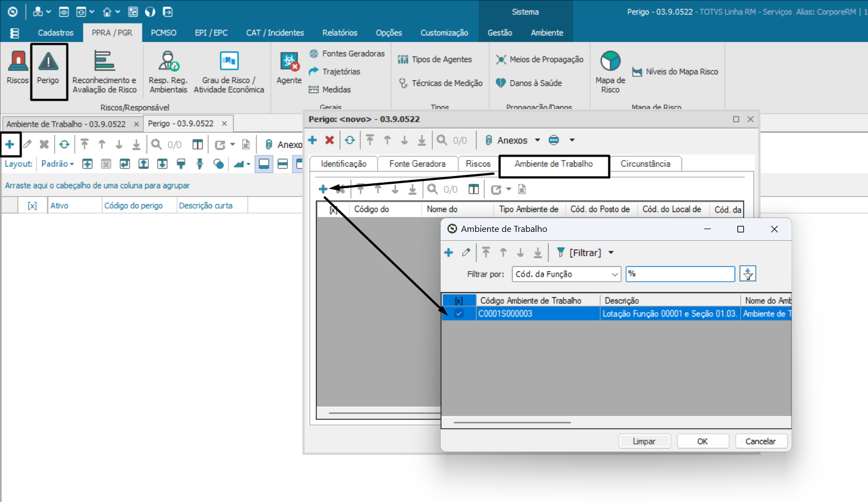Expand the Cód. da Função filter dropdown
This screenshot has height=502, width=868.
pos(614,274)
